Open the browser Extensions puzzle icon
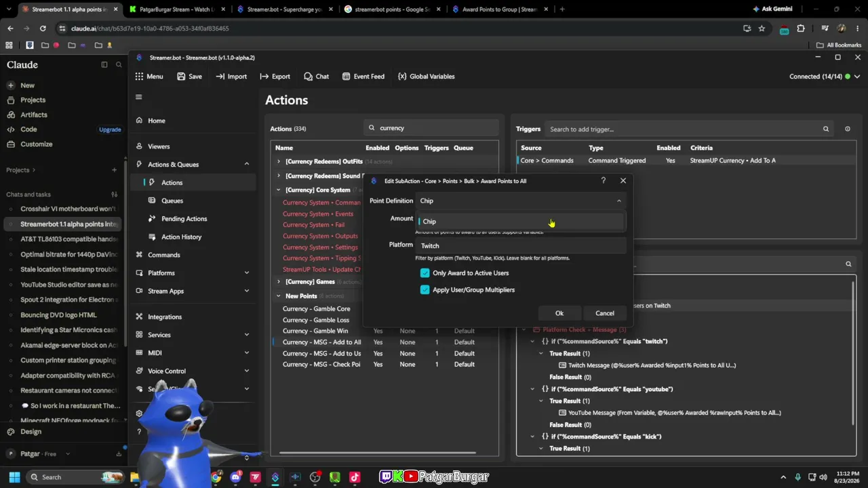 click(801, 28)
